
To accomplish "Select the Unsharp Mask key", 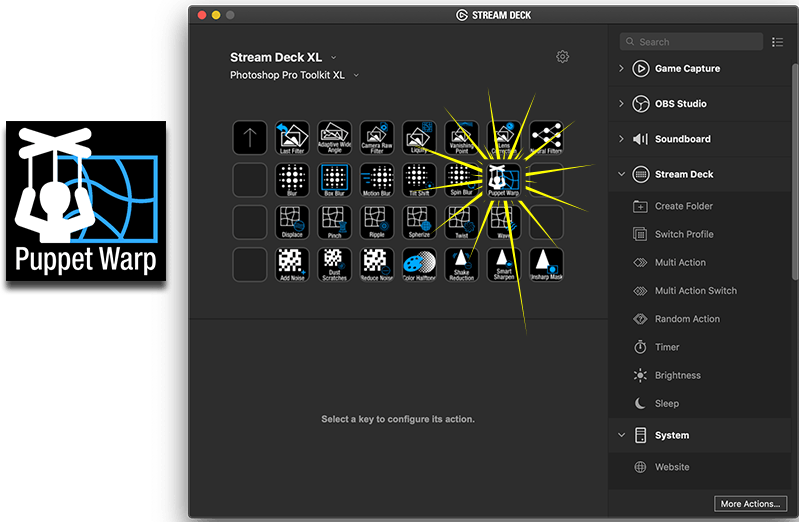I will pos(546,265).
